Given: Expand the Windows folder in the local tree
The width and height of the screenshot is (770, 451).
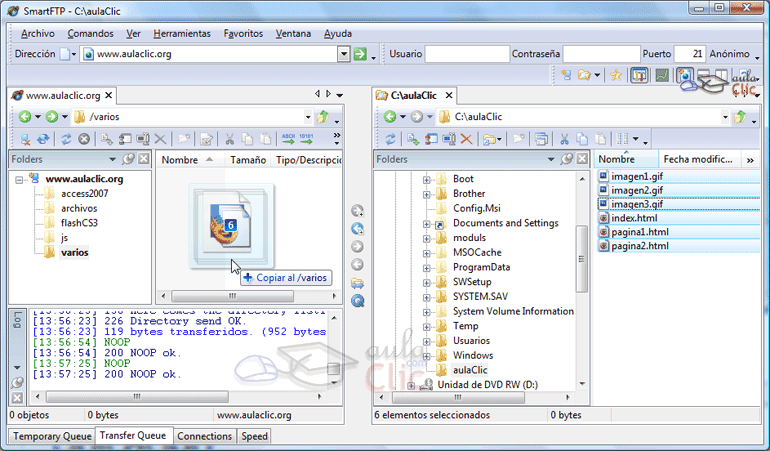Looking at the screenshot, I should 426,356.
